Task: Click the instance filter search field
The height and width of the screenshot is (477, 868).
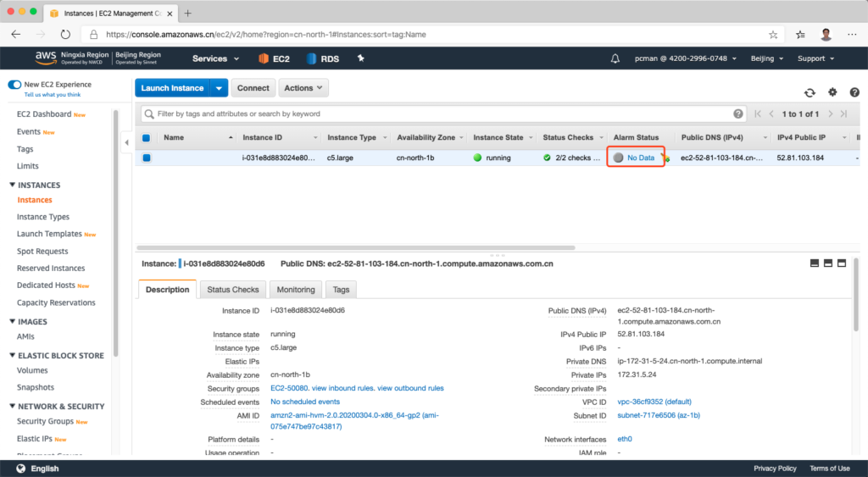Action: click(441, 114)
